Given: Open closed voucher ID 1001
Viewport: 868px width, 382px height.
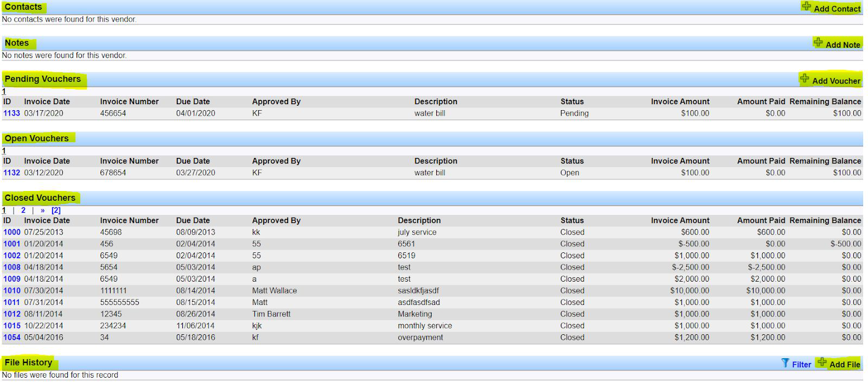Looking at the screenshot, I should click(x=11, y=244).
